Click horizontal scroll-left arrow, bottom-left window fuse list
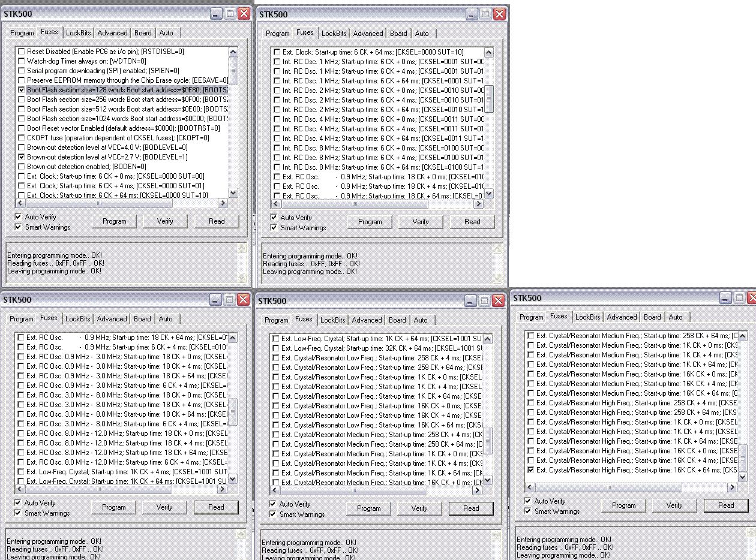The height and width of the screenshot is (560, 756). pos(20,490)
